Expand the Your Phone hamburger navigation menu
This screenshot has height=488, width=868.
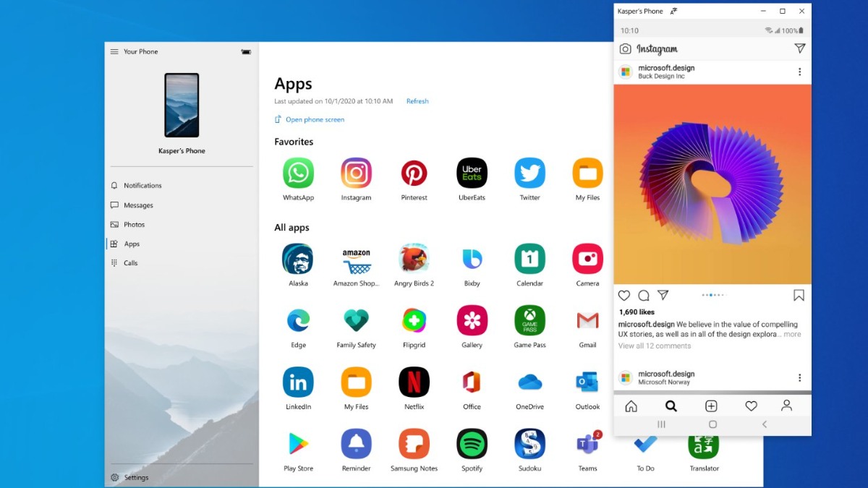click(114, 51)
